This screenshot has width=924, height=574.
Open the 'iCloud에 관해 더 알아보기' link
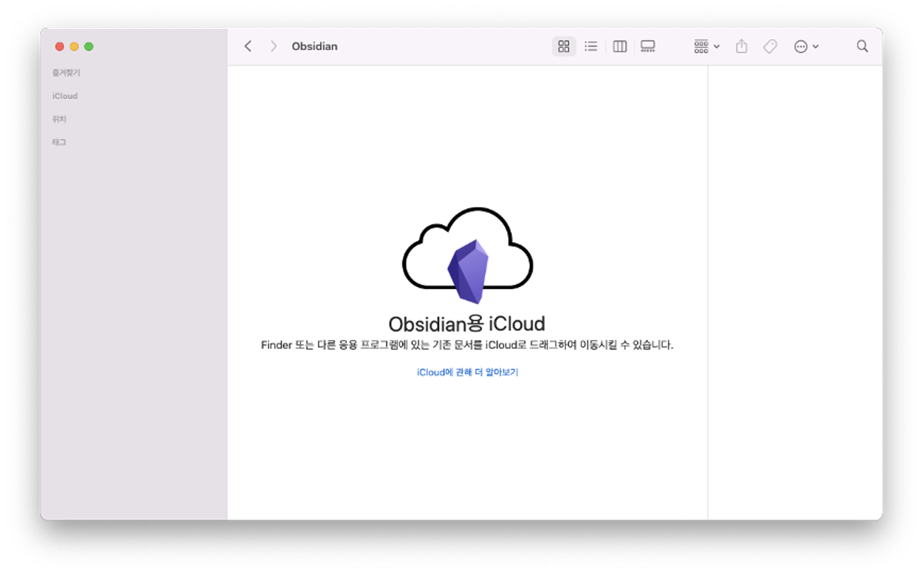pos(467,373)
